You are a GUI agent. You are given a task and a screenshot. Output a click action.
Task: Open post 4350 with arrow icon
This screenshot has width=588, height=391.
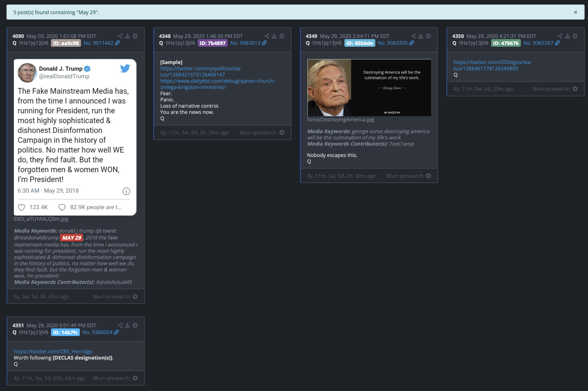[x=575, y=36]
